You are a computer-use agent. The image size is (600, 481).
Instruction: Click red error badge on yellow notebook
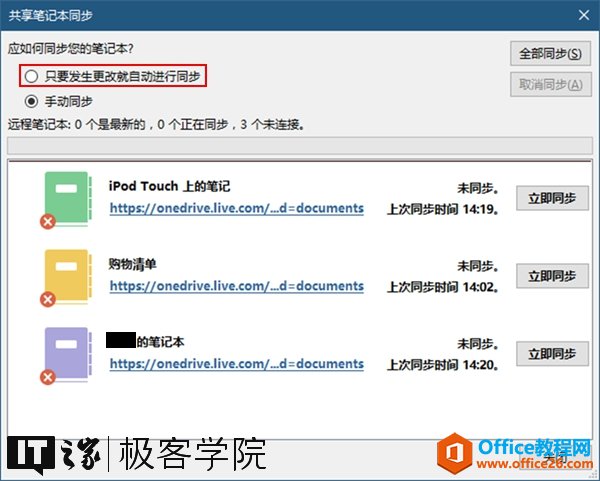[x=48, y=299]
